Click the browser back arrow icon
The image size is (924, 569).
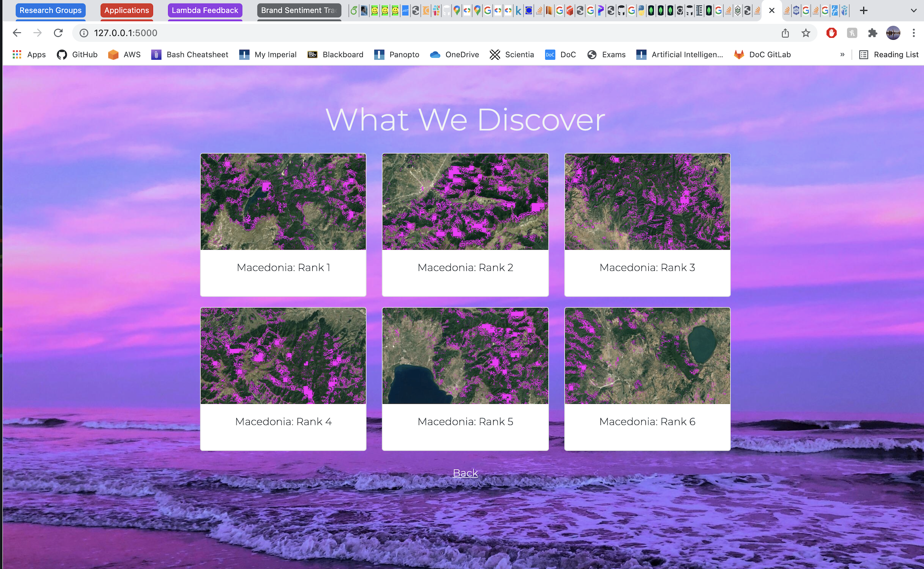point(17,33)
